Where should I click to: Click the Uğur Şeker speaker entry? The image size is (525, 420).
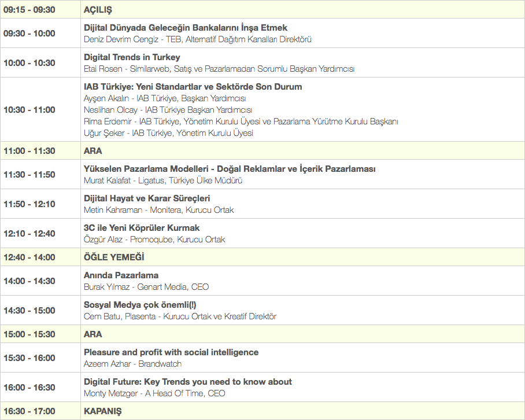click(x=168, y=133)
